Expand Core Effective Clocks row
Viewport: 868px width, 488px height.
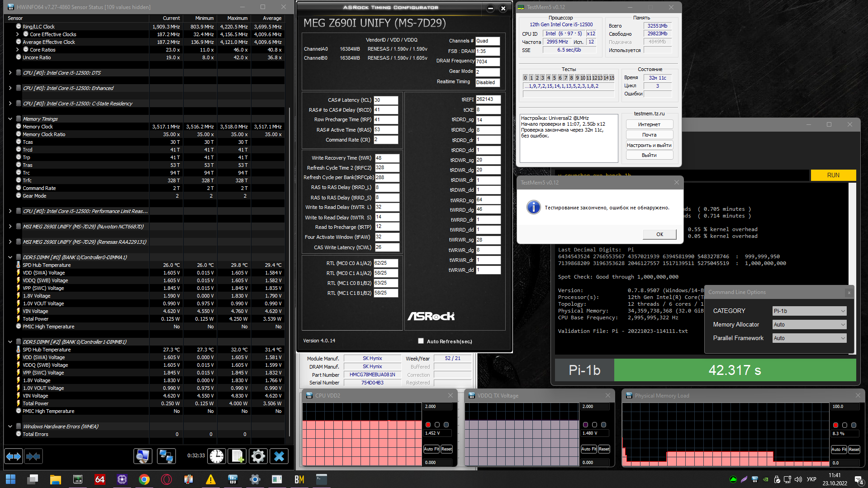(x=18, y=34)
